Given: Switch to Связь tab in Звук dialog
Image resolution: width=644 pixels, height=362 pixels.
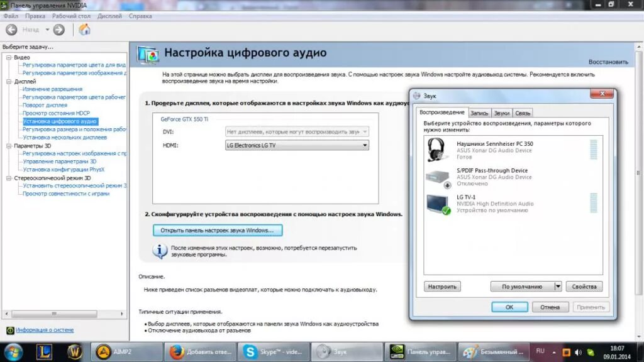Looking at the screenshot, I should pos(523,113).
